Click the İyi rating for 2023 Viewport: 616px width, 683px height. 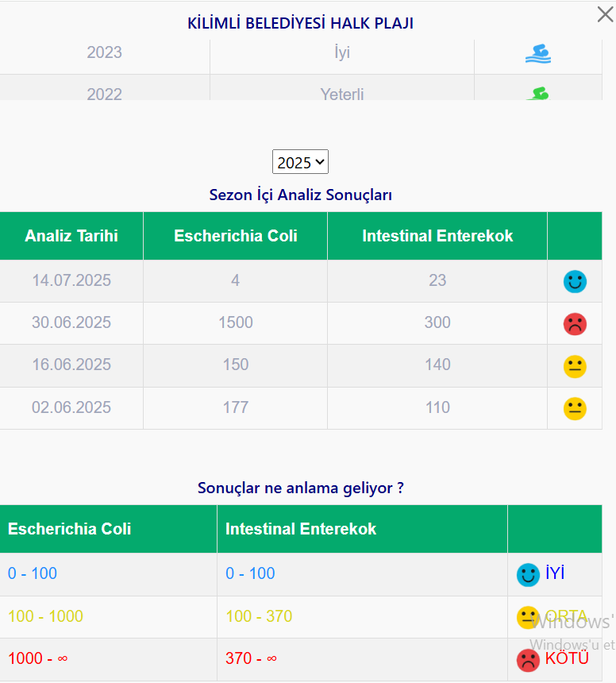[x=342, y=52]
